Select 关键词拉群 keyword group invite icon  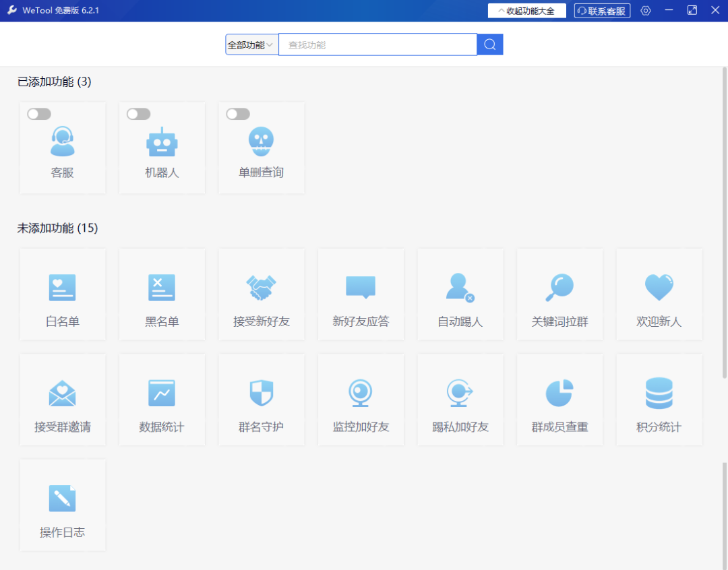(x=559, y=294)
